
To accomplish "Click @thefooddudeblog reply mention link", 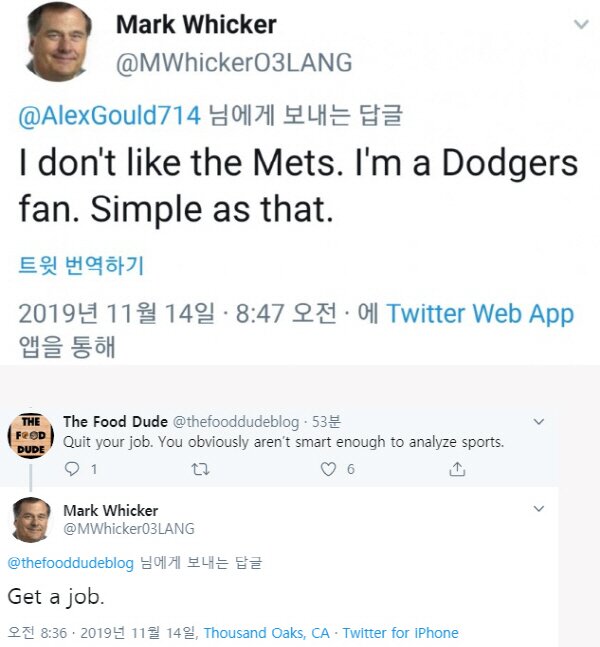I will click(70, 562).
